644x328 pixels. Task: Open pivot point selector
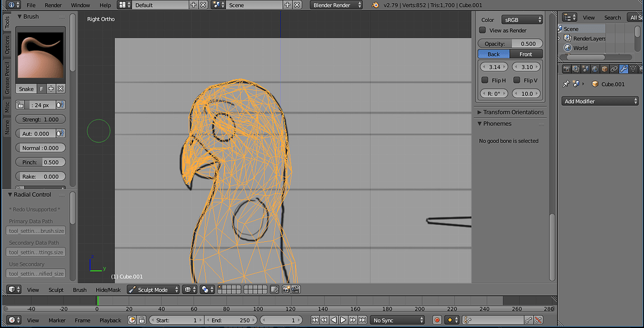206,290
